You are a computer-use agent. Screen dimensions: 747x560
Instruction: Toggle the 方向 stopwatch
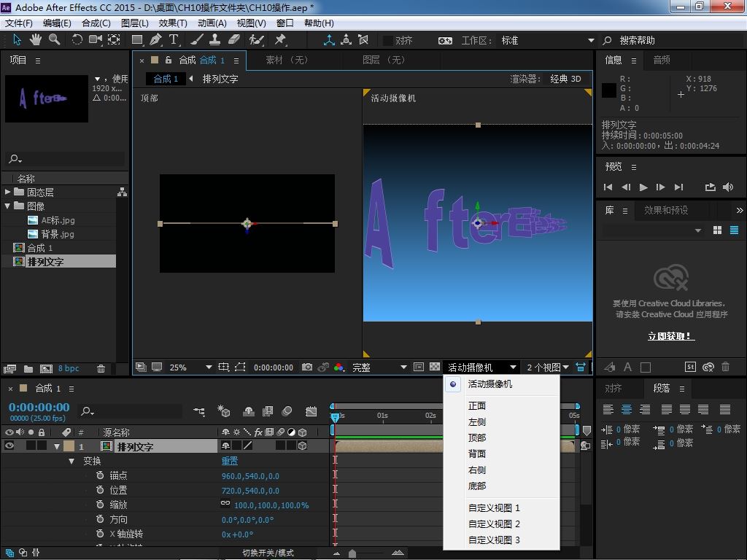click(99, 519)
